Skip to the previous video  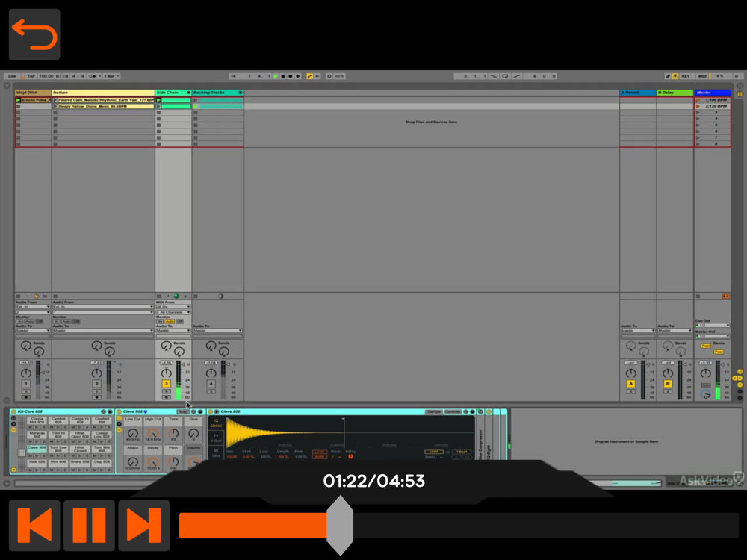point(34,525)
